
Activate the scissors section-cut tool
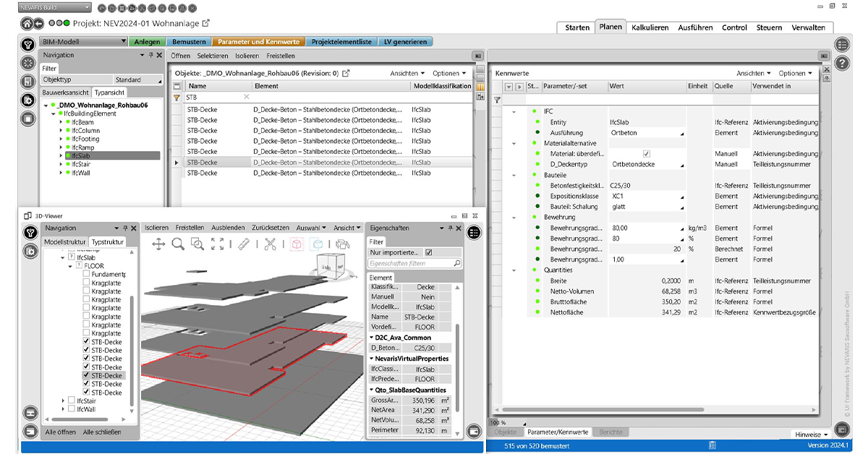pyautogui.click(x=270, y=244)
